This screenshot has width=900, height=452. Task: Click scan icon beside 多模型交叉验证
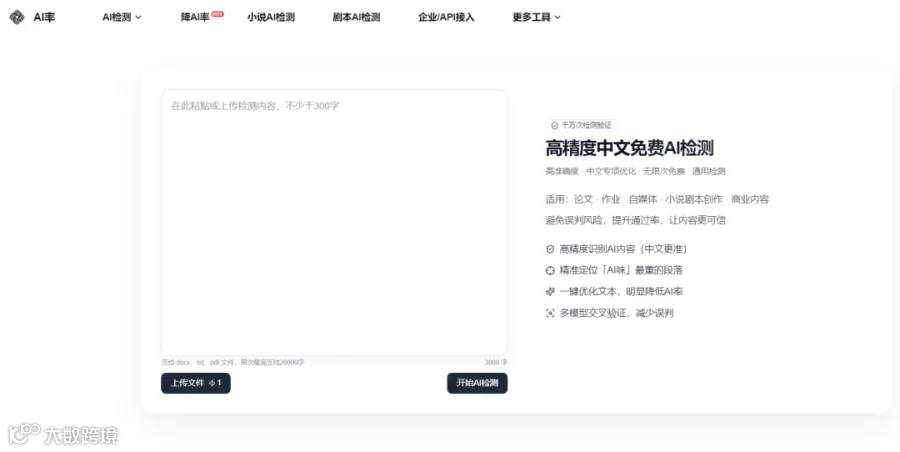(550, 313)
